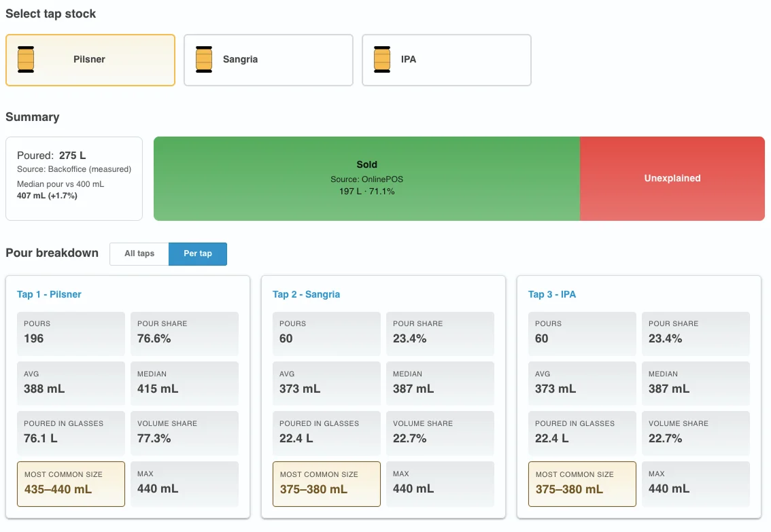This screenshot has width=771, height=532.
Task: Click Tap 1 Pours value 196
Action: [x=71, y=334]
